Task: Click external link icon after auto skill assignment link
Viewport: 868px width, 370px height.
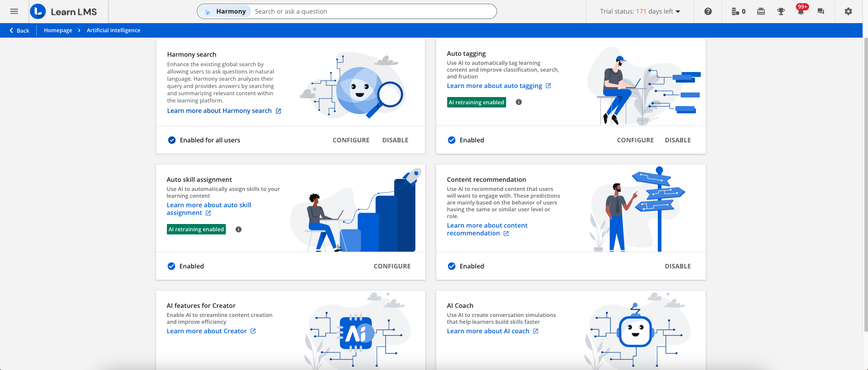Action: (x=208, y=213)
